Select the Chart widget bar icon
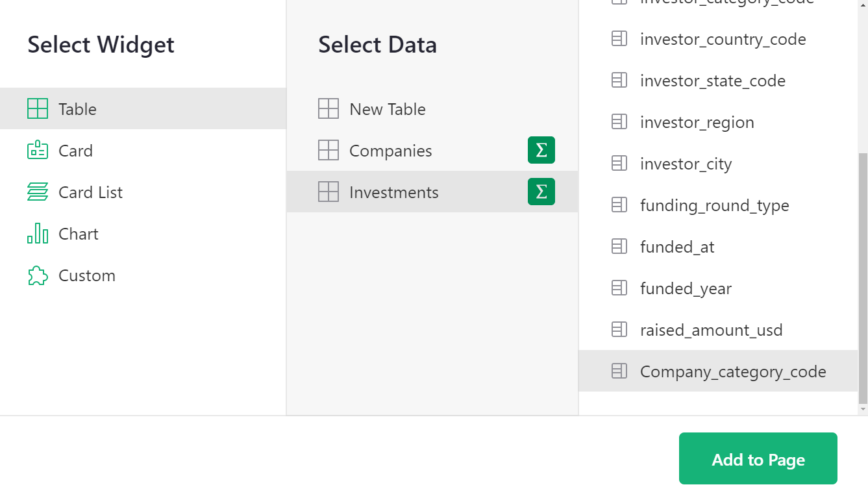The width and height of the screenshot is (868, 500). click(x=38, y=233)
